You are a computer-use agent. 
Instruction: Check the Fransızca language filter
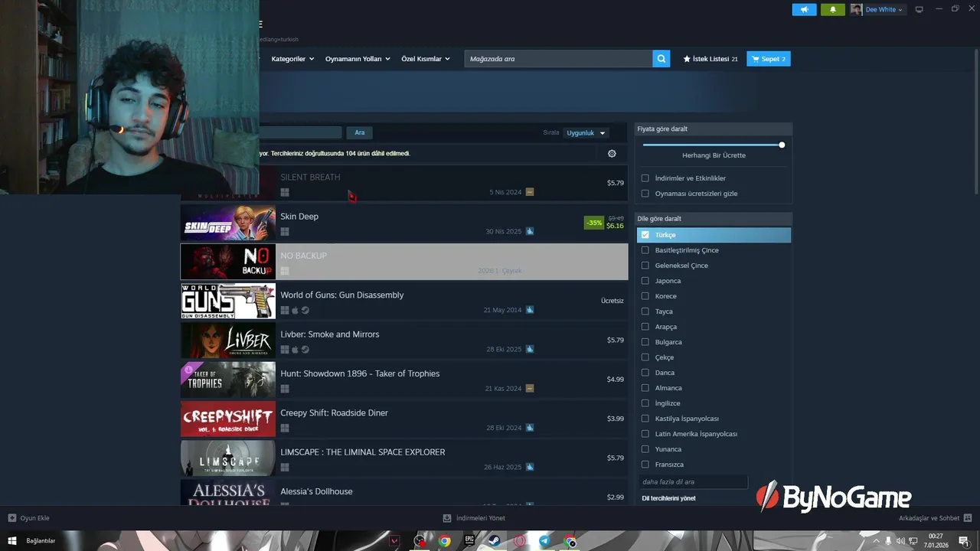645,465
